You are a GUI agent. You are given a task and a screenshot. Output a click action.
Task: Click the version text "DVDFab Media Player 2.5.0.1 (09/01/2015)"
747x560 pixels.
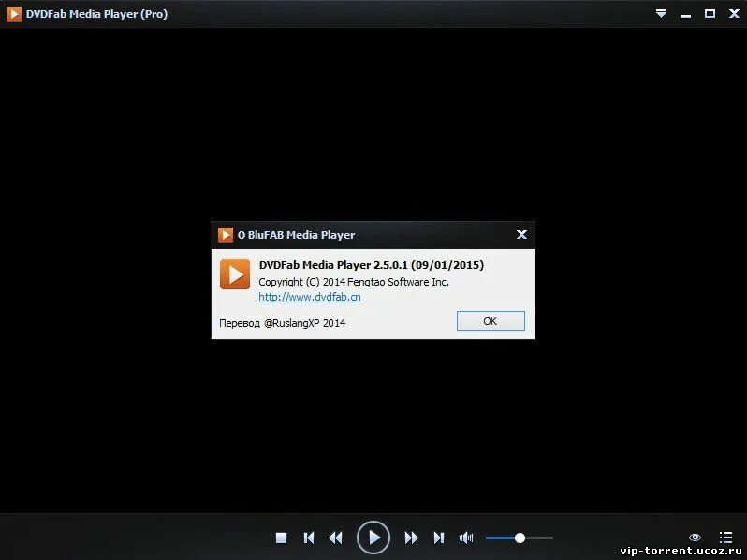pyautogui.click(x=371, y=265)
